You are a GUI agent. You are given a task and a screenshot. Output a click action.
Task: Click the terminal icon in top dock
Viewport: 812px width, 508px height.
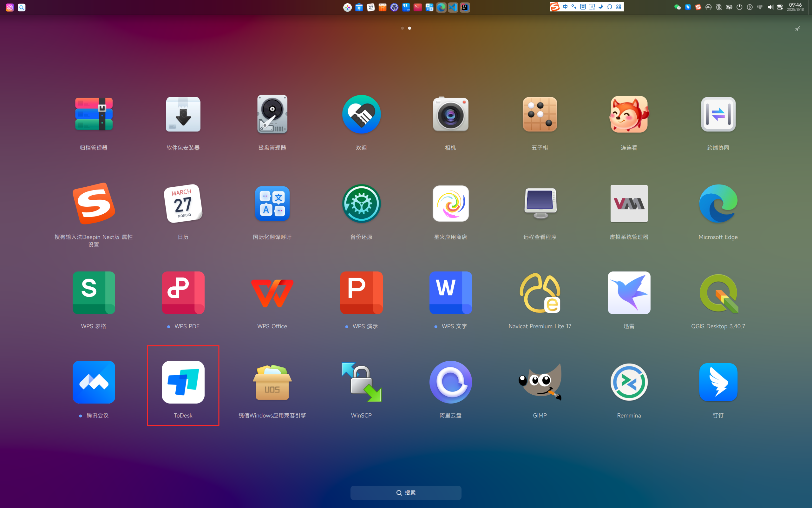pos(418,7)
